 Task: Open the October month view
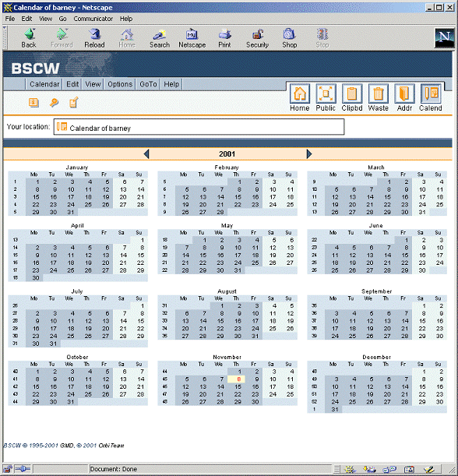77,357
